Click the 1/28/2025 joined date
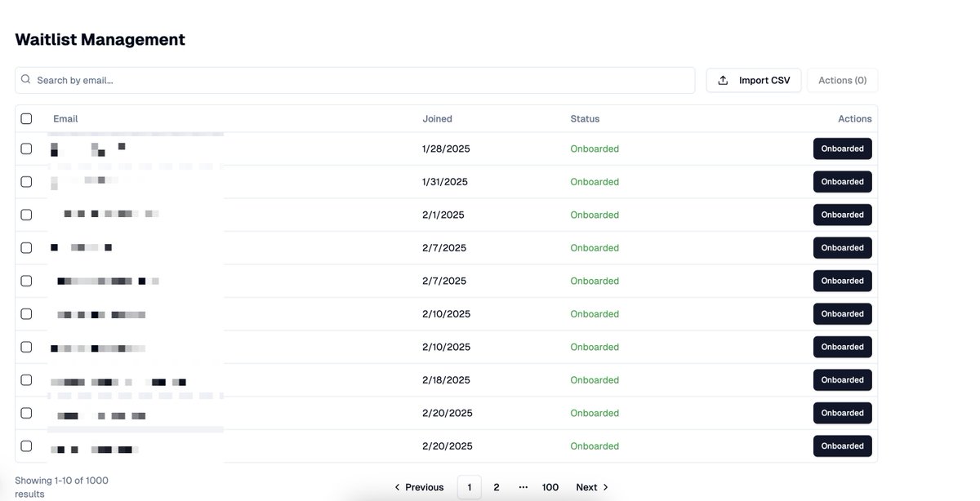 coord(446,149)
